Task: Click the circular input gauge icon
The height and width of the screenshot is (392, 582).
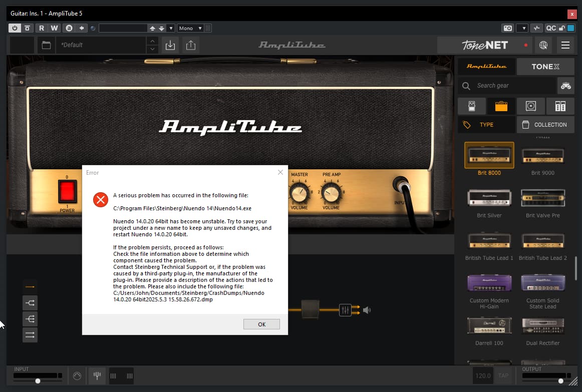Action: coord(77,376)
